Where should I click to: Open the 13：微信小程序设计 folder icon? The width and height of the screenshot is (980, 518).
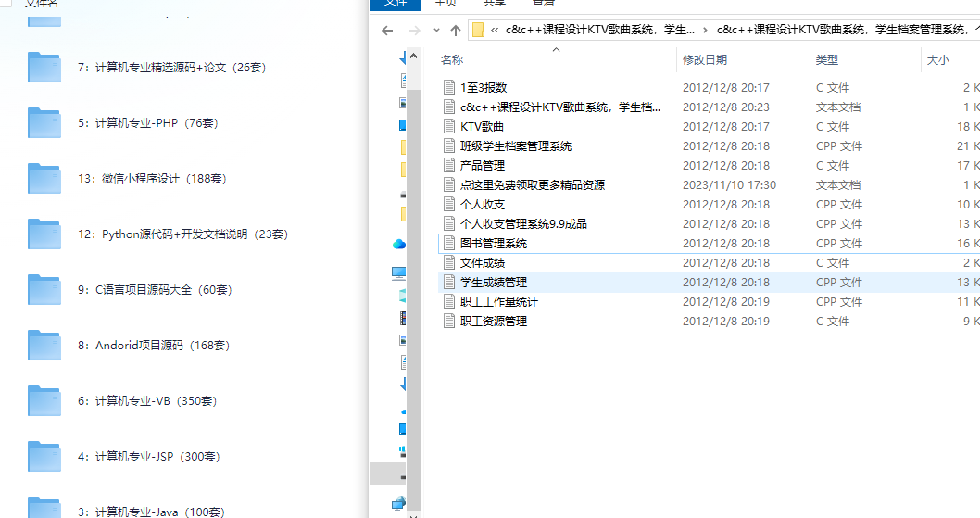point(44,179)
